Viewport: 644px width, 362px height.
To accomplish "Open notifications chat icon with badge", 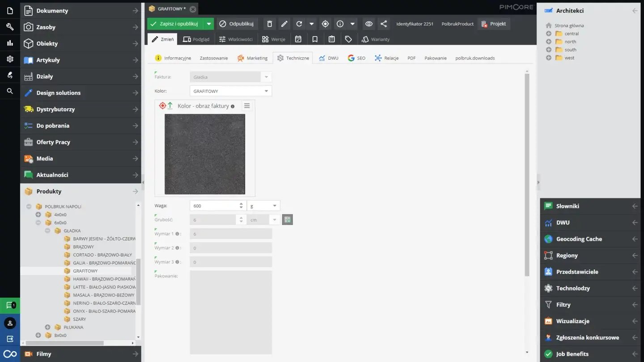I will pos(10,306).
